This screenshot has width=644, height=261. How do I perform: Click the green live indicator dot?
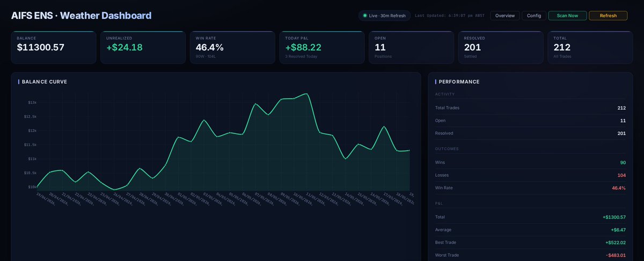click(x=365, y=16)
